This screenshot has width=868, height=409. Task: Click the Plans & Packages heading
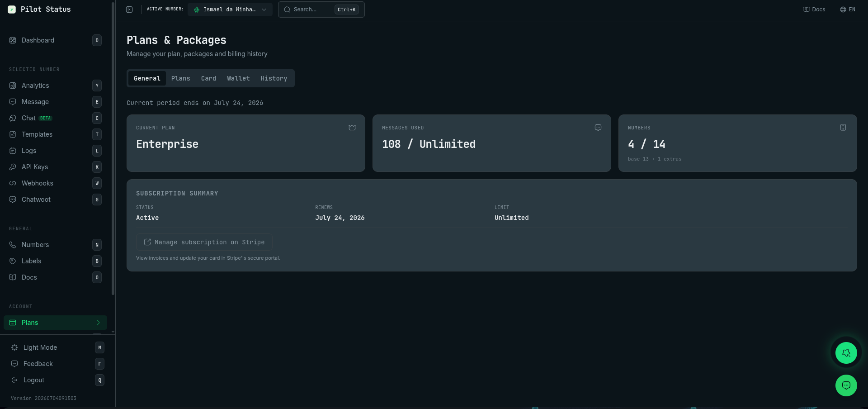(176, 40)
